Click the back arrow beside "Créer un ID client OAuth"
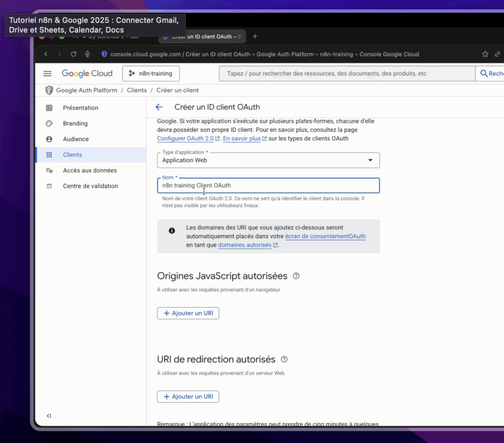This screenshot has width=504, height=443. 158,107
